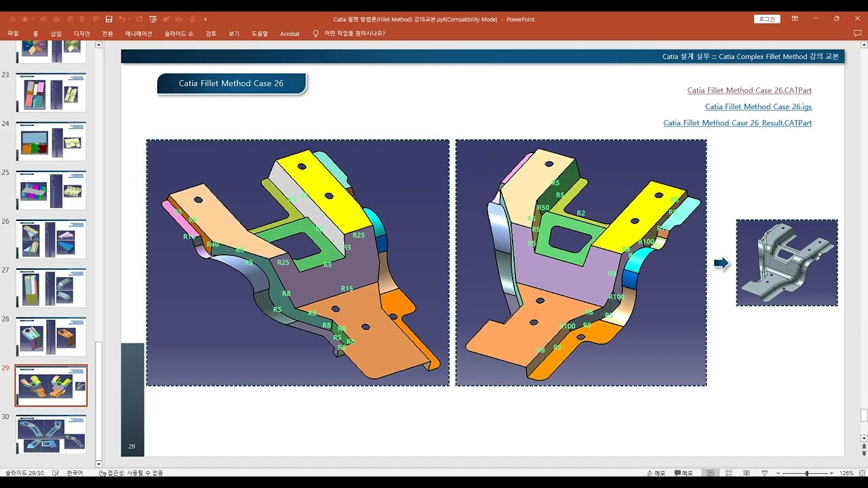This screenshot has width=868, height=488.
Task: Open the Case 26_Result.CATPart link
Action: (737, 123)
